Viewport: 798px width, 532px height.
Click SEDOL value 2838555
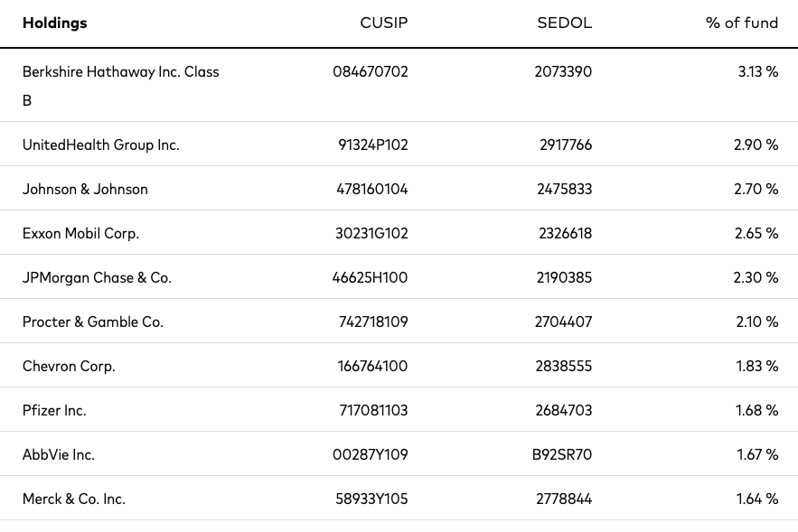565,366
